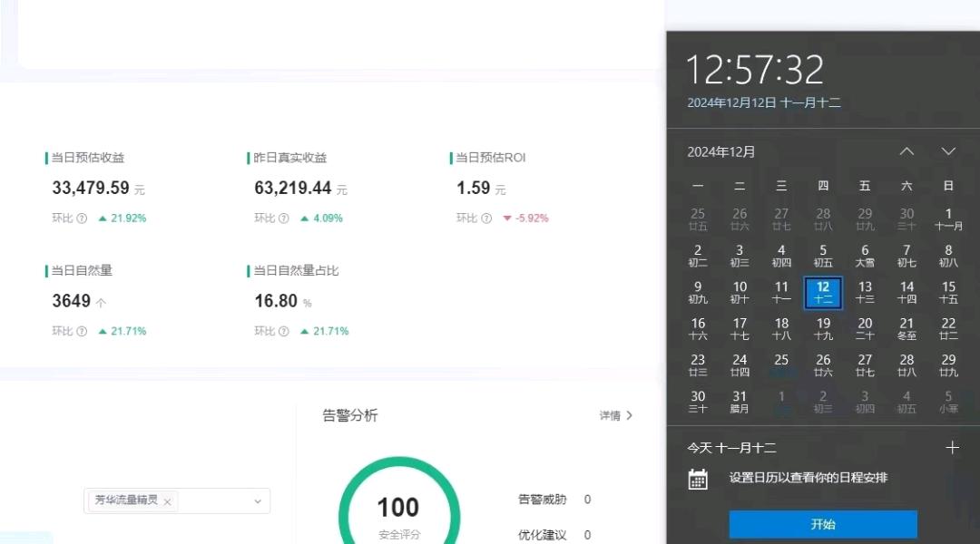Select today, December 12
This screenshot has height=544, width=980.
823,292
